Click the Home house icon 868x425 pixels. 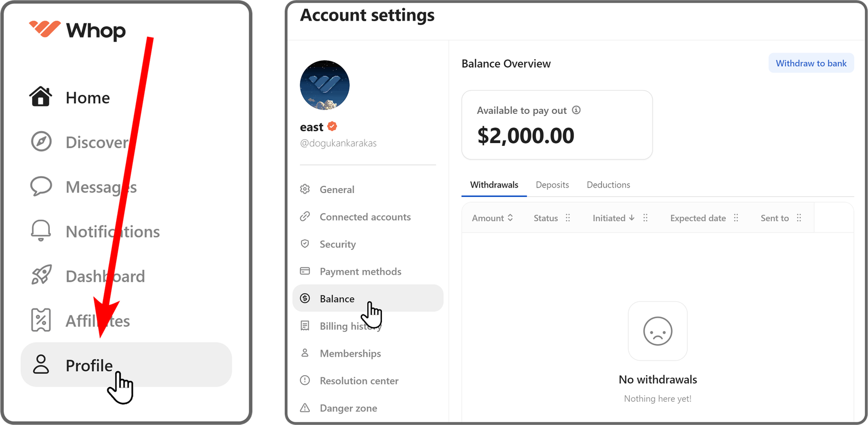click(x=41, y=97)
